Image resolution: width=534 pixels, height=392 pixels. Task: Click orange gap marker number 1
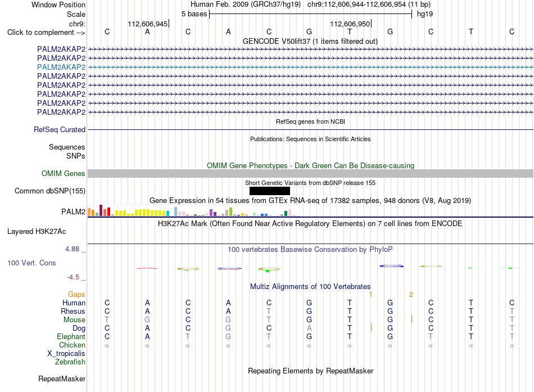[x=370, y=295]
